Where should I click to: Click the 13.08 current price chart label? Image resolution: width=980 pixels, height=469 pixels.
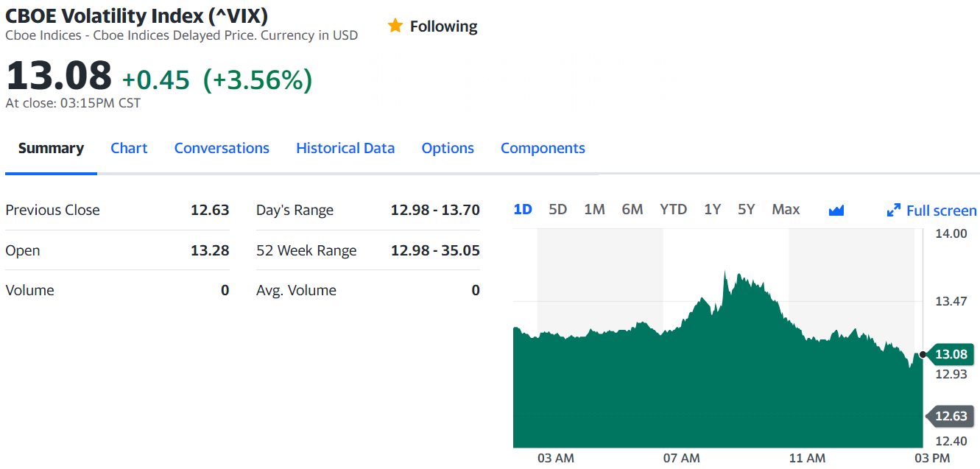coord(951,354)
